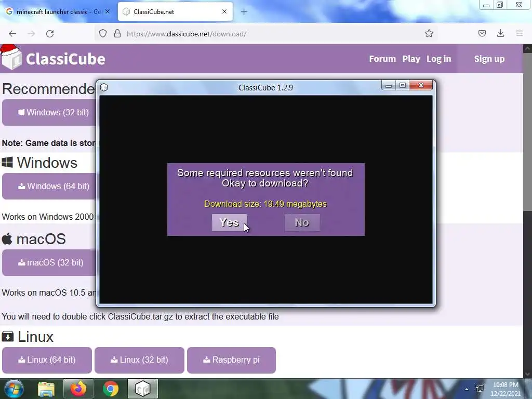Viewport: 532px width, 399px height.
Task: Open File Explorer from the taskbar
Action: [x=46, y=389]
